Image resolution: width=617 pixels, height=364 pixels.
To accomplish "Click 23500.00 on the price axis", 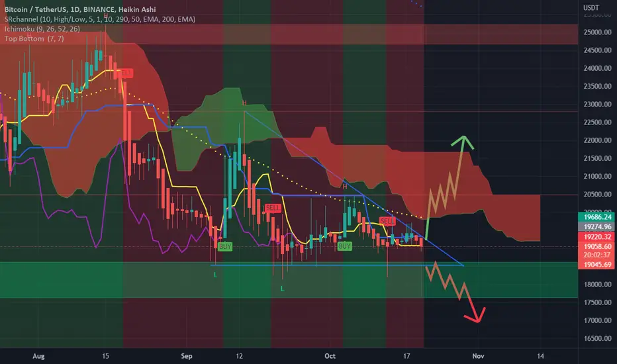I will (x=597, y=86).
